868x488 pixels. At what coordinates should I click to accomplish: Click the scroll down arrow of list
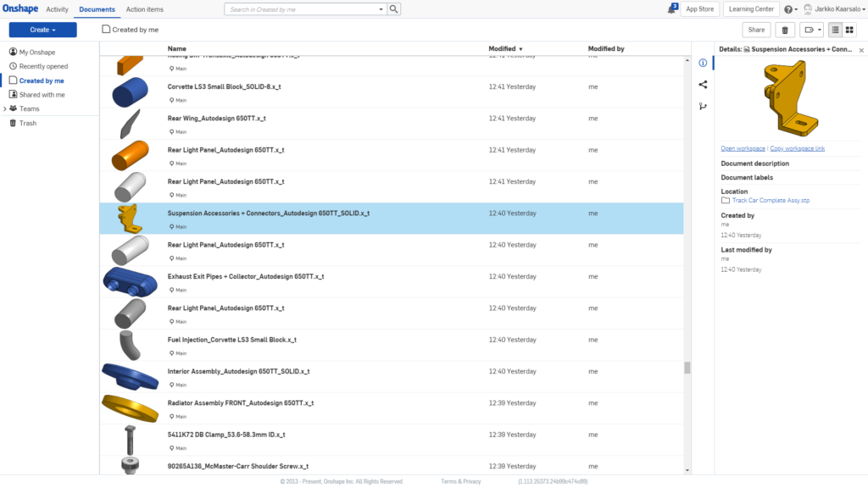[x=687, y=470]
